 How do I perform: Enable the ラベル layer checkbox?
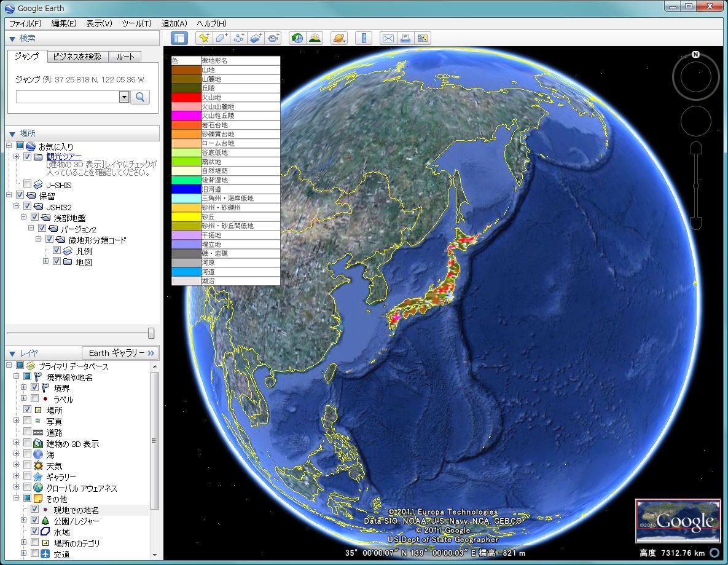click(x=35, y=398)
